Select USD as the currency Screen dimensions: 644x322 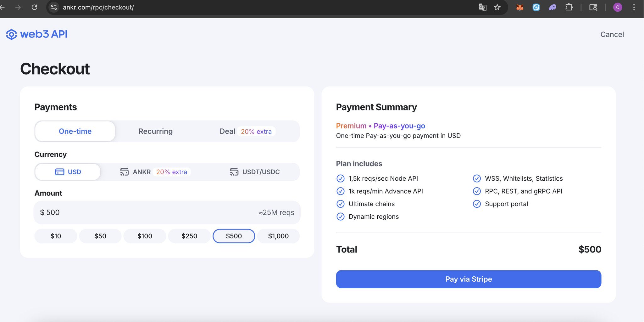point(68,172)
